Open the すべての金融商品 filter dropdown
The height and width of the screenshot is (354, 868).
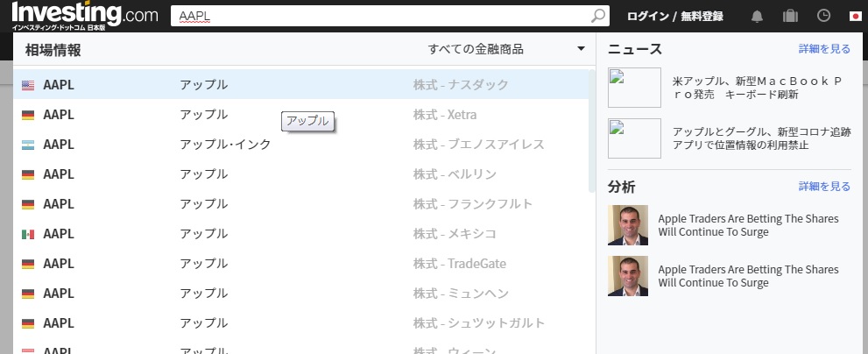coord(506,49)
